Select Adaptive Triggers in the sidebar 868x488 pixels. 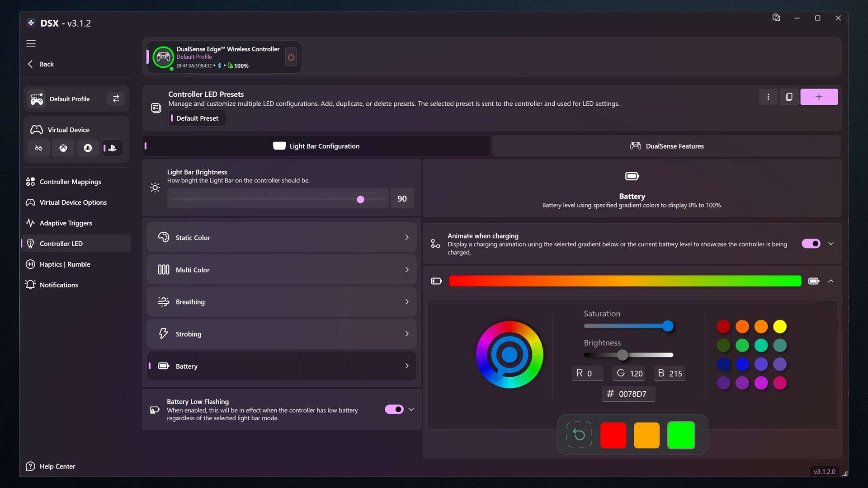coord(65,223)
